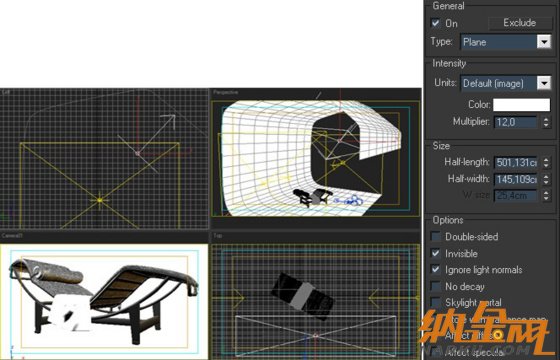Select the Top viewport label

click(x=217, y=236)
